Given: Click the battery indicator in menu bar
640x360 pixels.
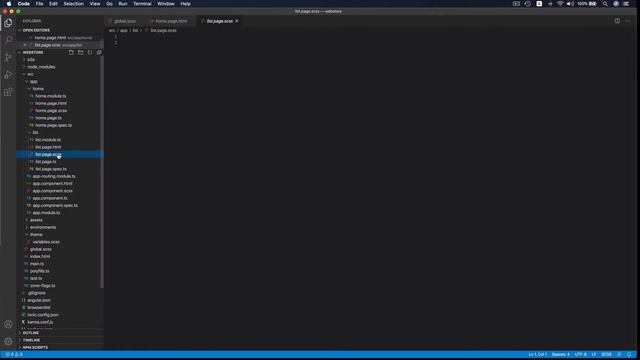Looking at the screenshot, I should coord(587,4).
